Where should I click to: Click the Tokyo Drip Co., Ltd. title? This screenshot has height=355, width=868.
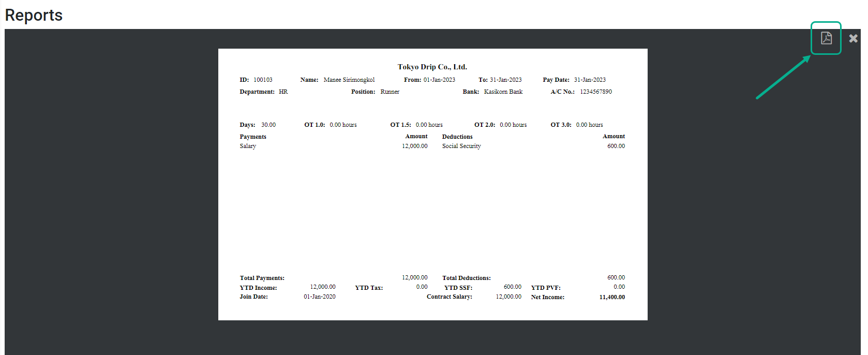click(432, 67)
